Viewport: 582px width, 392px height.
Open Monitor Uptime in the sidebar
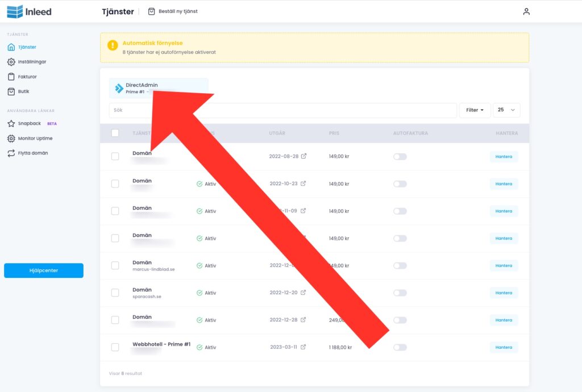click(x=30, y=138)
